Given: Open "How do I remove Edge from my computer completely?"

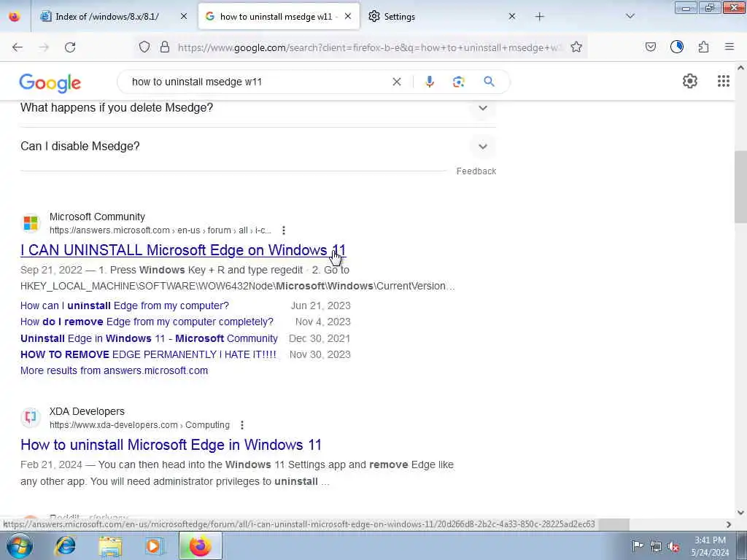Looking at the screenshot, I should tap(147, 322).
